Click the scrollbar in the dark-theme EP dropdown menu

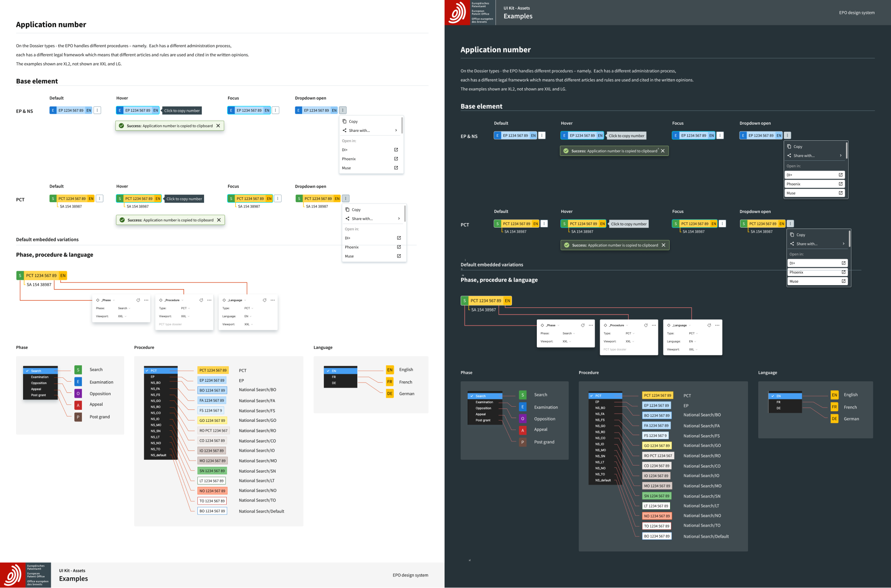(846, 151)
